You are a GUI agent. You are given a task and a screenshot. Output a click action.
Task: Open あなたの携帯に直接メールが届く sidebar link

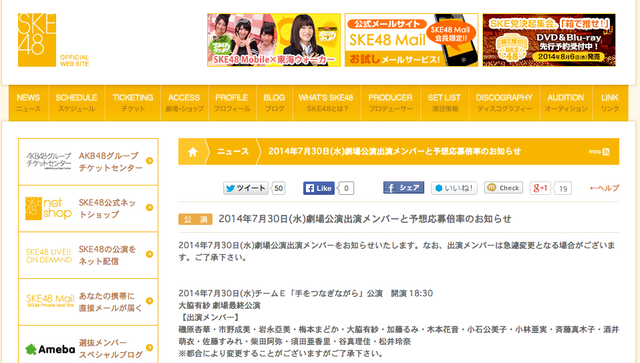click(x=110, y=302)
